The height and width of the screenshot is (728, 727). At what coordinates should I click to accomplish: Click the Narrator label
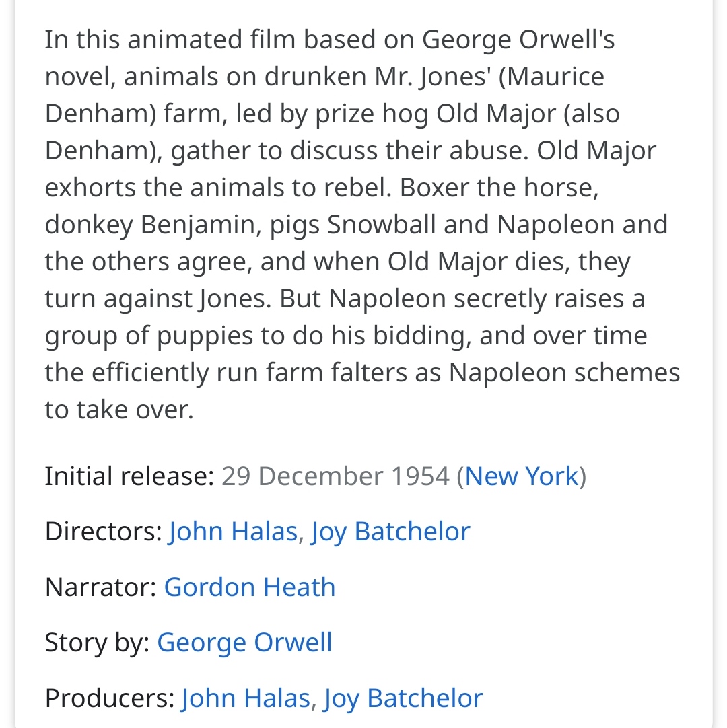[x=101, y=587]
